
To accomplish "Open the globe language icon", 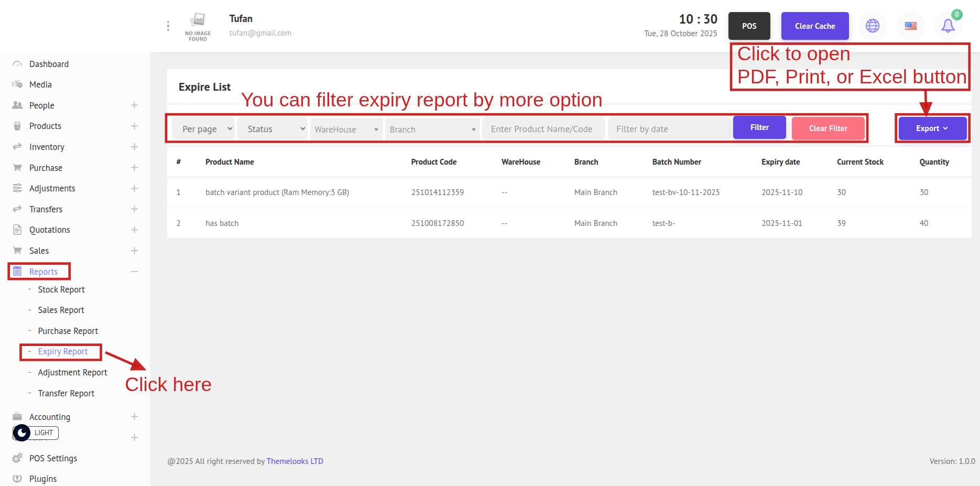I will point(873,26).
